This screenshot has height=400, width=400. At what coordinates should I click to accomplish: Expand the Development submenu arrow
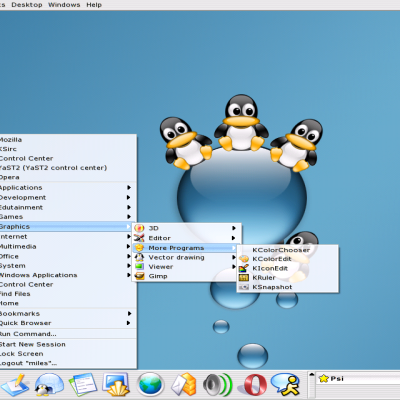click(129, 197)
